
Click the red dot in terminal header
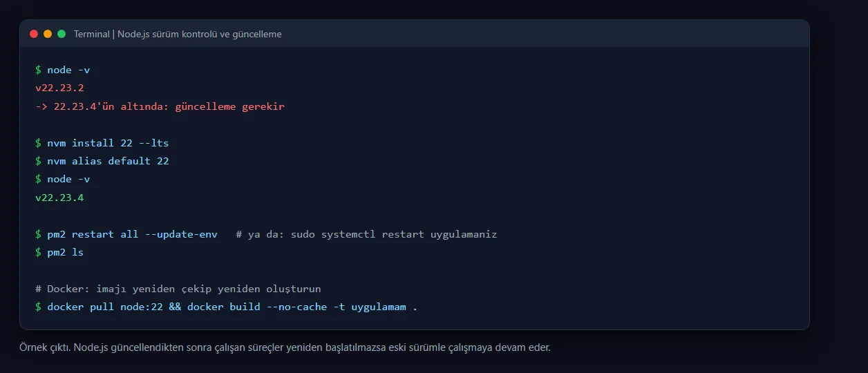point(34,34)
